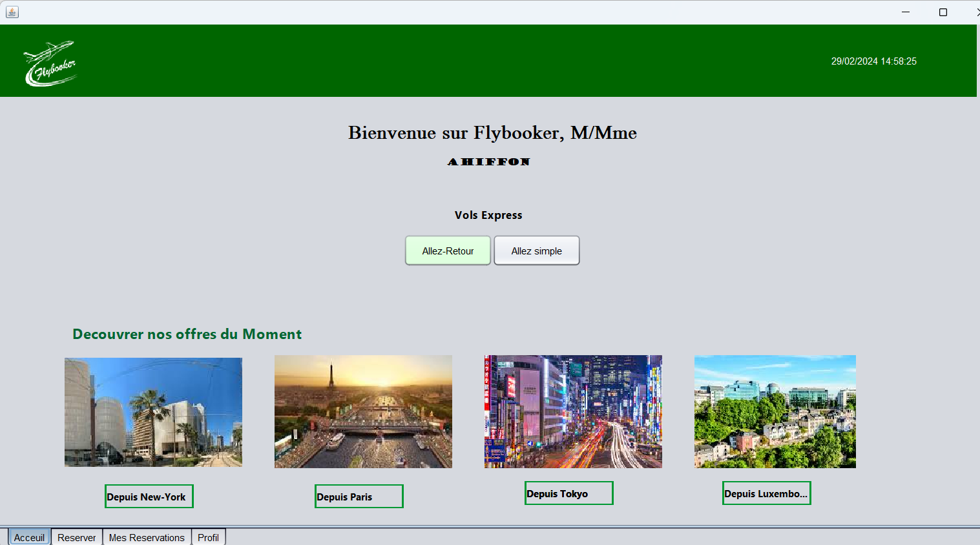Click the Java coffee cup icon

point(12,12)
